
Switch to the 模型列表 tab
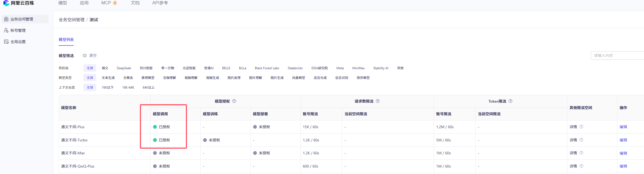coord(66,40)
